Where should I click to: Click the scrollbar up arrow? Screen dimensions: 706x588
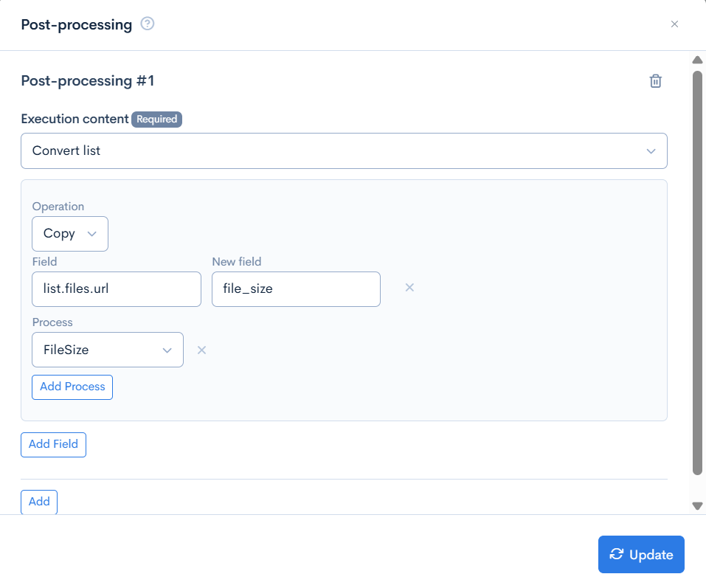click(x=697, y=60)
